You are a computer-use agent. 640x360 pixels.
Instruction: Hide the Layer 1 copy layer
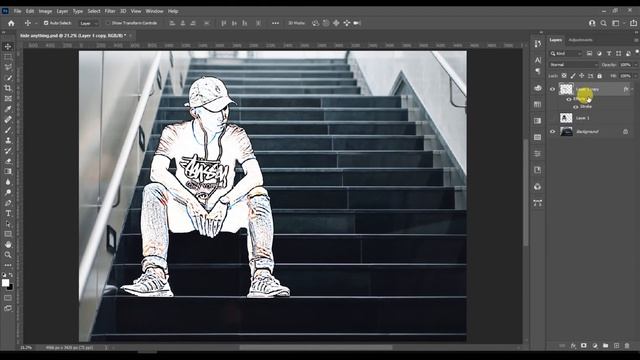click(x=552, y=89)
